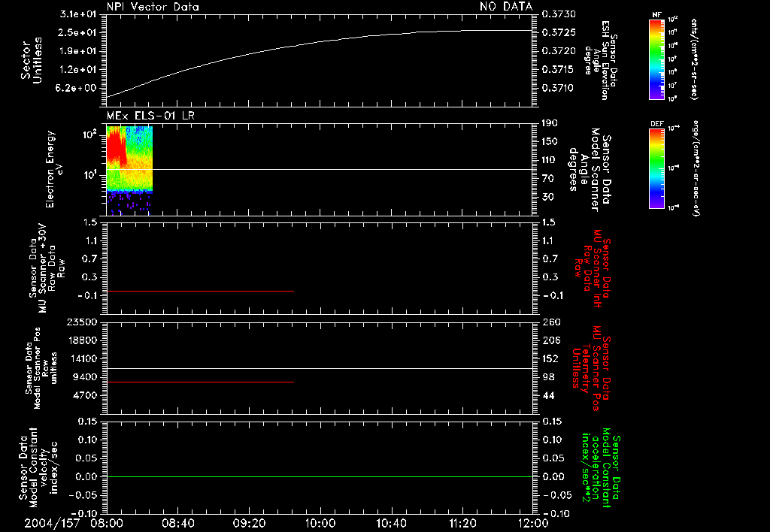
Task: Click the 23500 scanner position tick value
Action: pyautogui.click(x=81, y=322)
